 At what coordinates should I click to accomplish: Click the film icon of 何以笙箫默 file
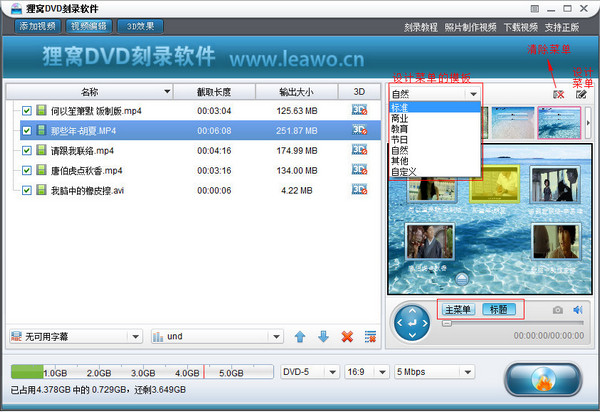(41, 111)
